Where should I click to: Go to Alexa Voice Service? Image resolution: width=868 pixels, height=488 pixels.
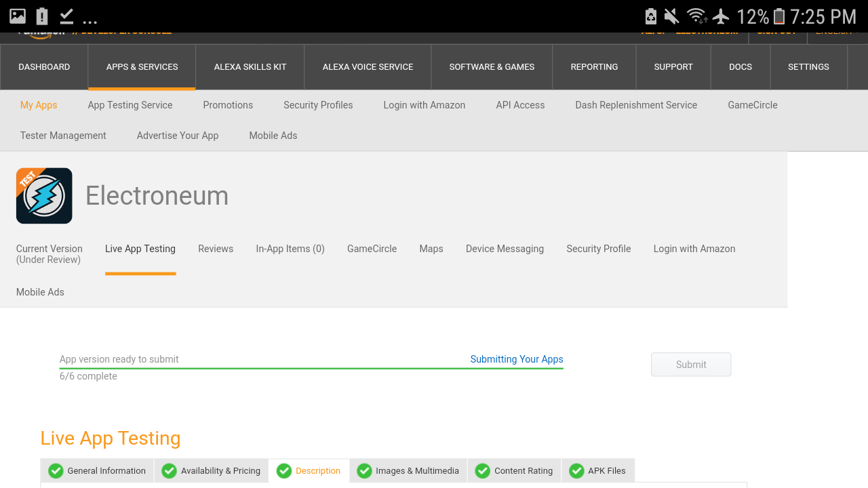[368, 67]
